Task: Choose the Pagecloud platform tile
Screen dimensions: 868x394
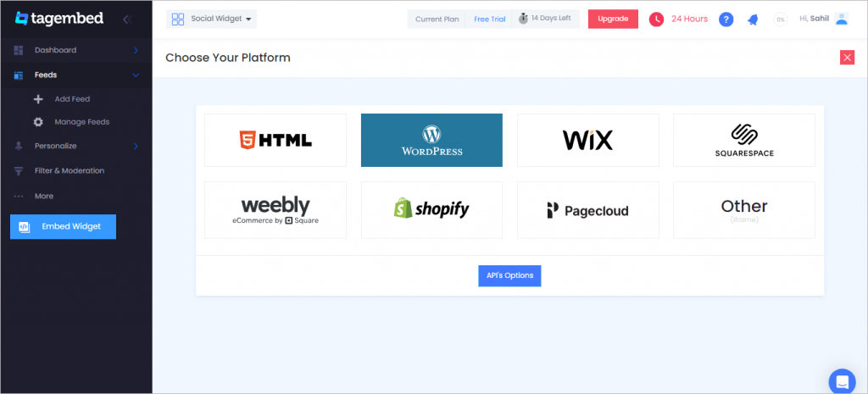Action: (588, 210)
